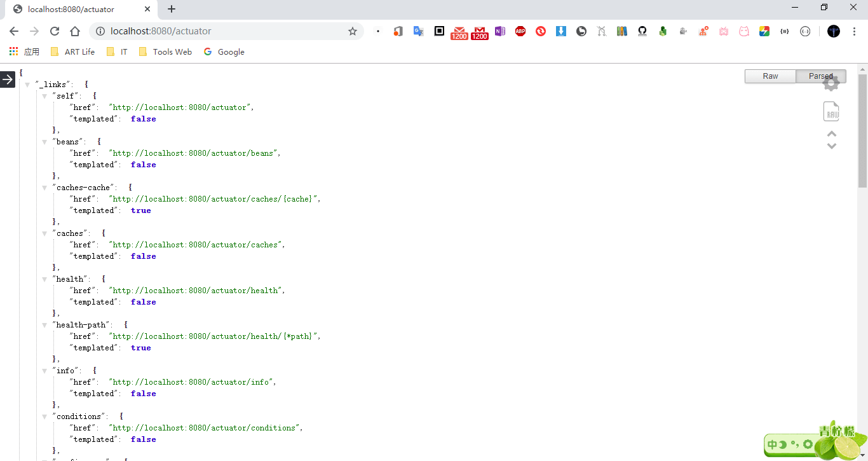Collapse the "conditions" node
This screenshot has width=868, height=461.
(x=45, y=416)
